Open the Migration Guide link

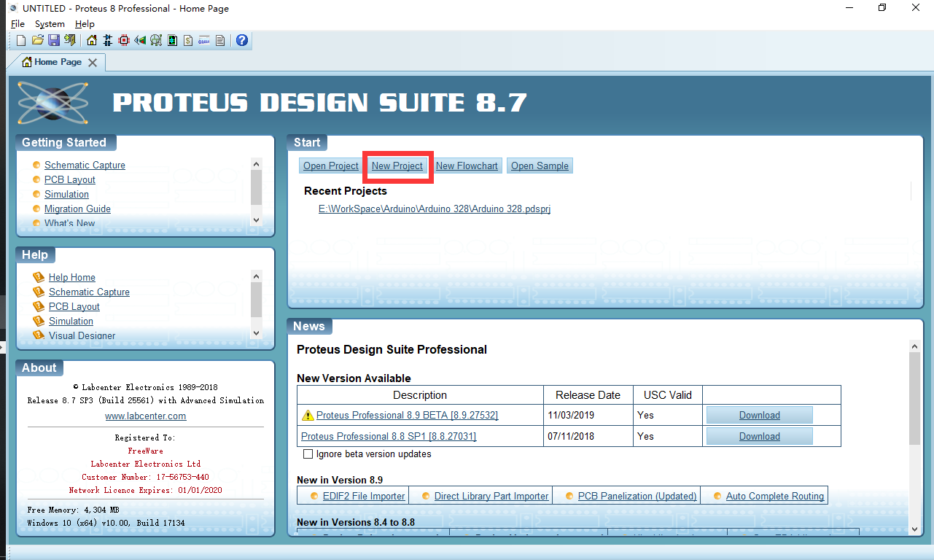point(77,209)
